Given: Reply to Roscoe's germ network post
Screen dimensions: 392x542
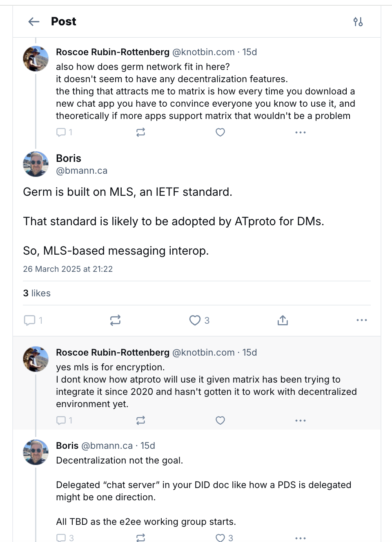Looking at the screenshot, I should pos(64,132).
